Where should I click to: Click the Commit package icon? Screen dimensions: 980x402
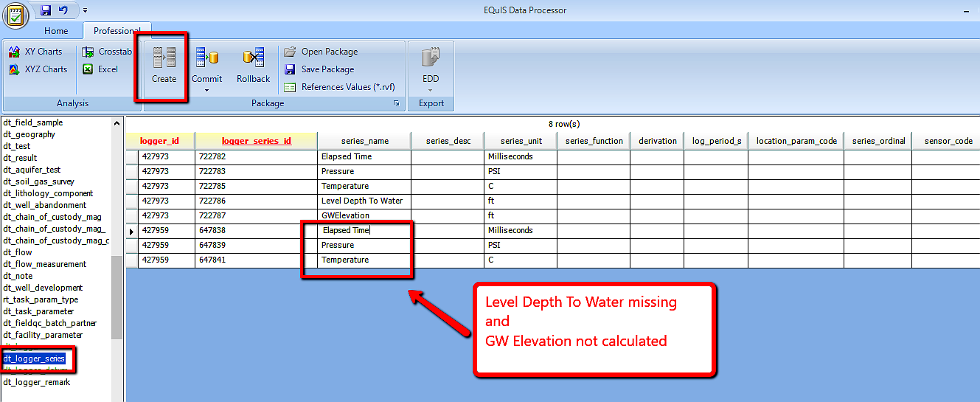click(x=206, y=57)
